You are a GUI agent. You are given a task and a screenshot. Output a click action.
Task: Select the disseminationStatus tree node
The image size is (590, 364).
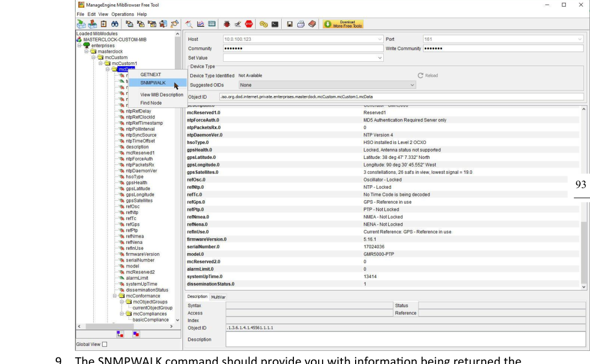click(147, 290)
